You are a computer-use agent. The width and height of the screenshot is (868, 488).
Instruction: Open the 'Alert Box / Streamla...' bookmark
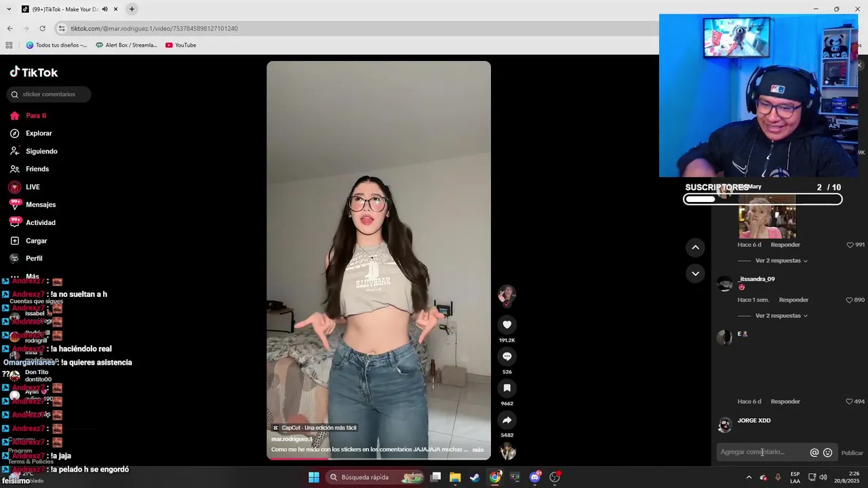click(126, 45)
